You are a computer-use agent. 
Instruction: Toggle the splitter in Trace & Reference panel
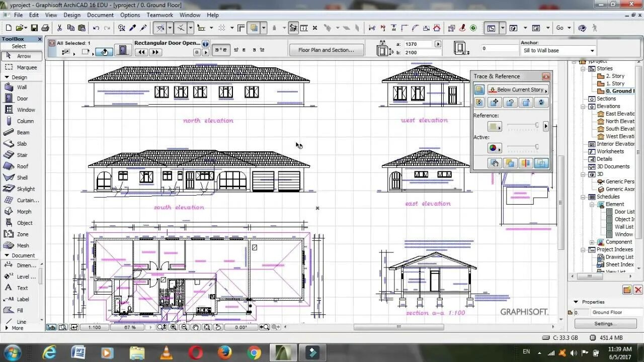click(525, 163)
